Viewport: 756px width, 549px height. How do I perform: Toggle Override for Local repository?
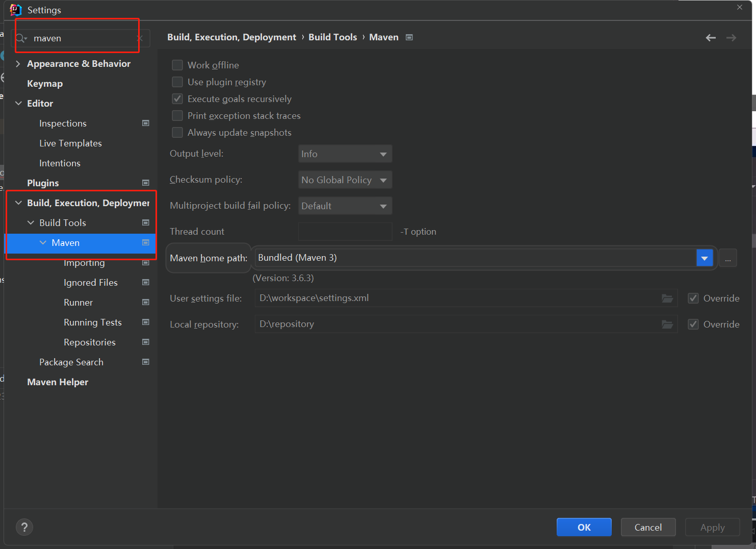pyautogui.click(x=693, y=325)
